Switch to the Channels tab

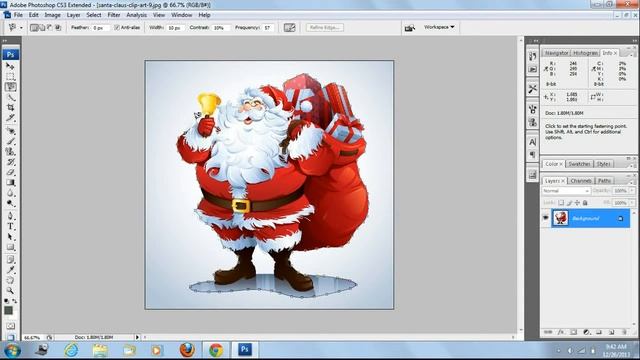click(x=581, y=180)
